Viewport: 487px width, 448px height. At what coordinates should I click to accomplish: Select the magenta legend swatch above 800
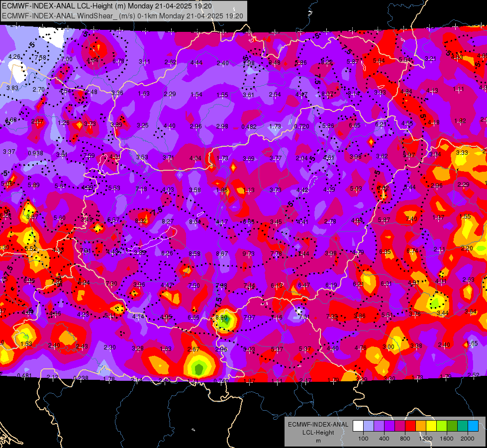point(400,426)
